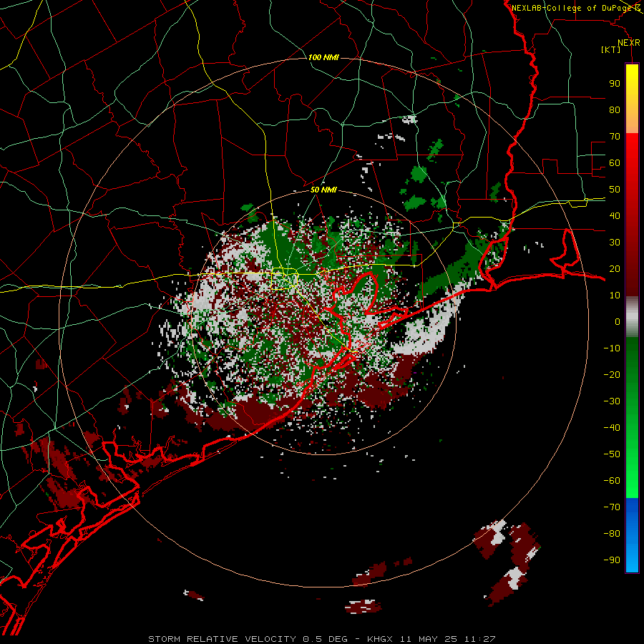Image resolution: width=644 pixels, height=644 pixels.
Task: Click the -50 value on the velocity scale
Action: click(x=612, y=454)
